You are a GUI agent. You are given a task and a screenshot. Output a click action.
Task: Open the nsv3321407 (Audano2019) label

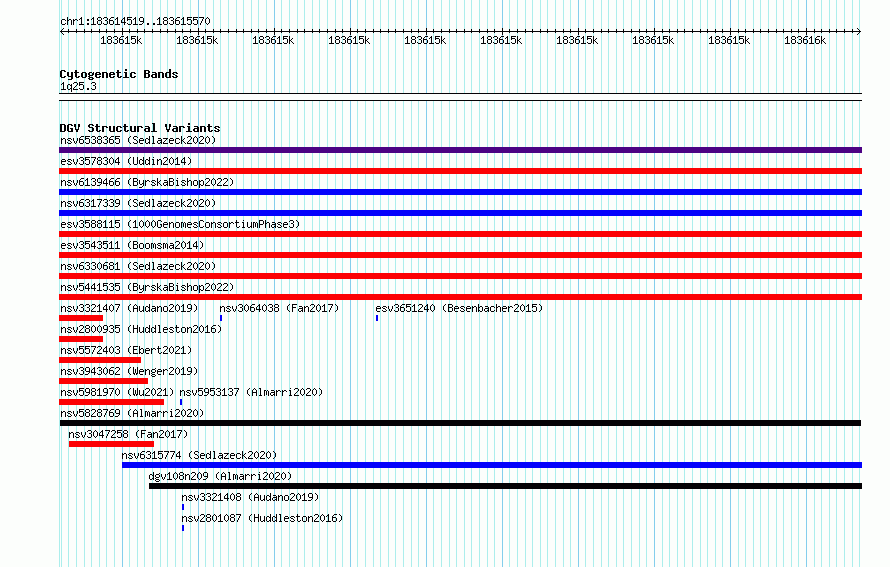[129, 308]
